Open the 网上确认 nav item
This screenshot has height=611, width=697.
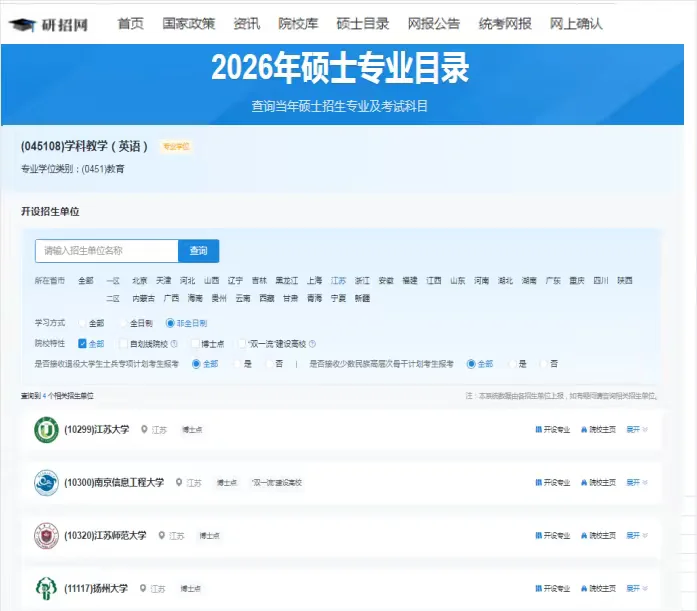[x=576, y=24]
